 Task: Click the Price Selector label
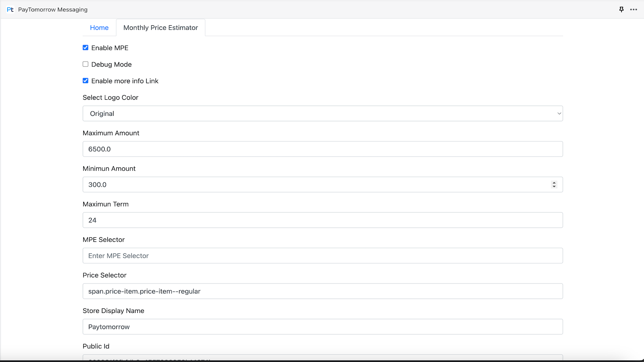(x=105, y=275)
